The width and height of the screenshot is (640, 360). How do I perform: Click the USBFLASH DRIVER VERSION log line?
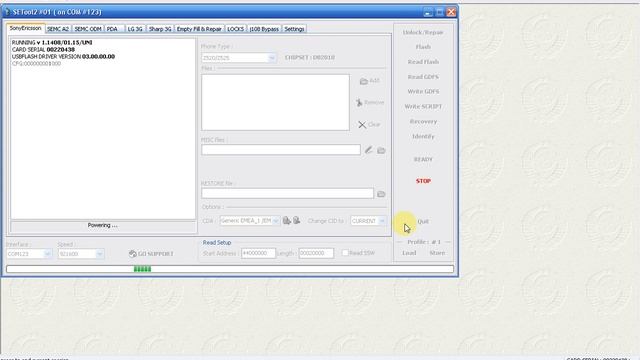(x=63, y=56)
